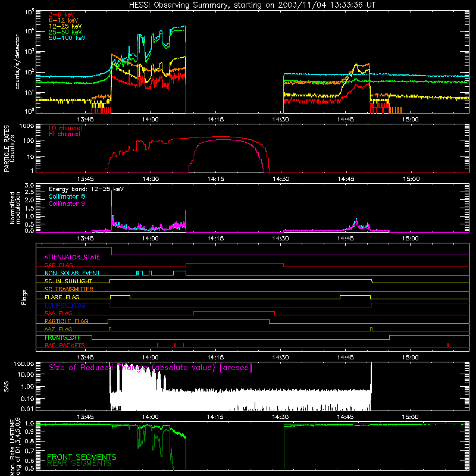Image resolution: width=476 pixels, height=476 pixels.
Task: Click the PARTICLE_FLAG label
Action: pyautogui.click(x=67, y=321)
